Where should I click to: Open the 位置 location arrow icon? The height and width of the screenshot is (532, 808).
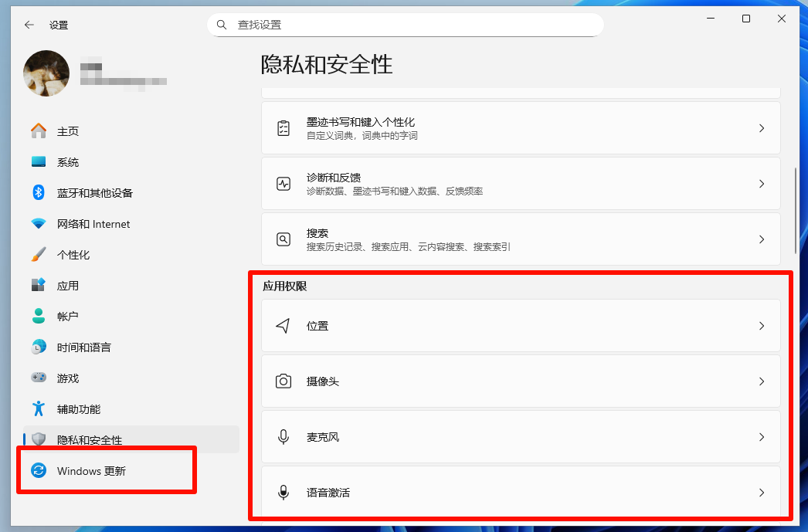click(283, 326)
